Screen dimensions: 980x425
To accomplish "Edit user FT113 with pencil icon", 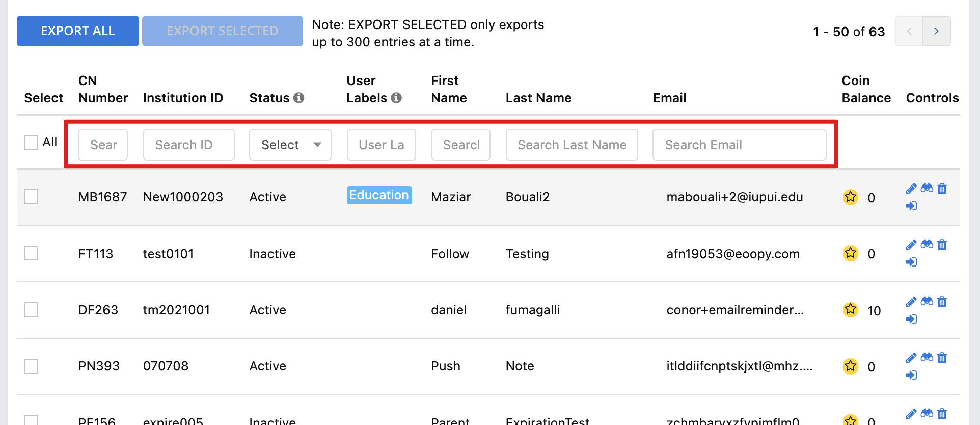I will 911,245.
